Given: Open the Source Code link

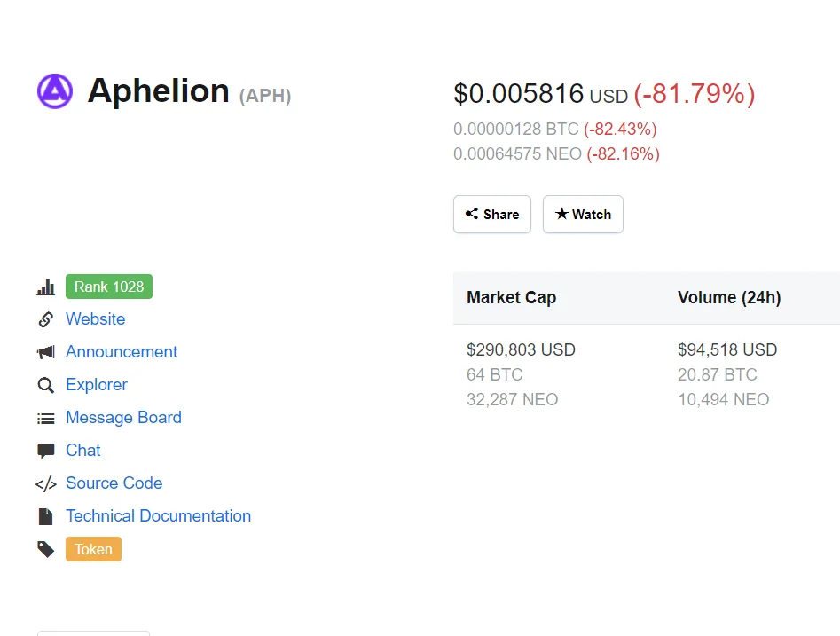Looking at the screenshot, I should [114, 483].
